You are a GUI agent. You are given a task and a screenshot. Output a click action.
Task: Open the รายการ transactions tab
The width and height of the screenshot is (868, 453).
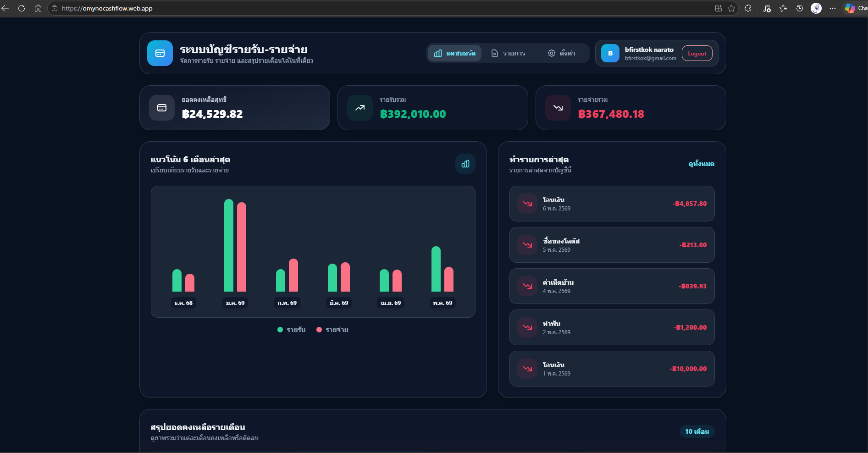[508, 53]
